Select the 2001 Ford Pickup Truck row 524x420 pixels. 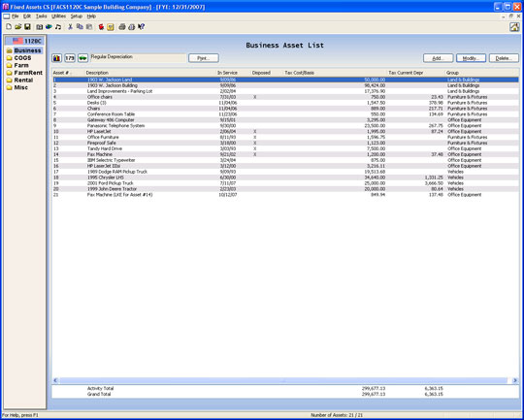(x=285, y=183)
